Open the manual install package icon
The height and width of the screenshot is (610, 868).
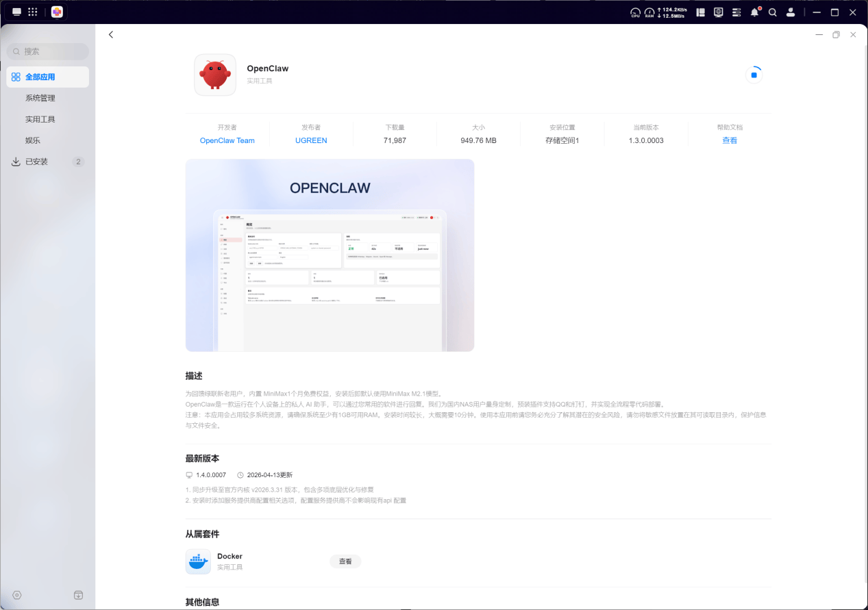pos(78,595)
